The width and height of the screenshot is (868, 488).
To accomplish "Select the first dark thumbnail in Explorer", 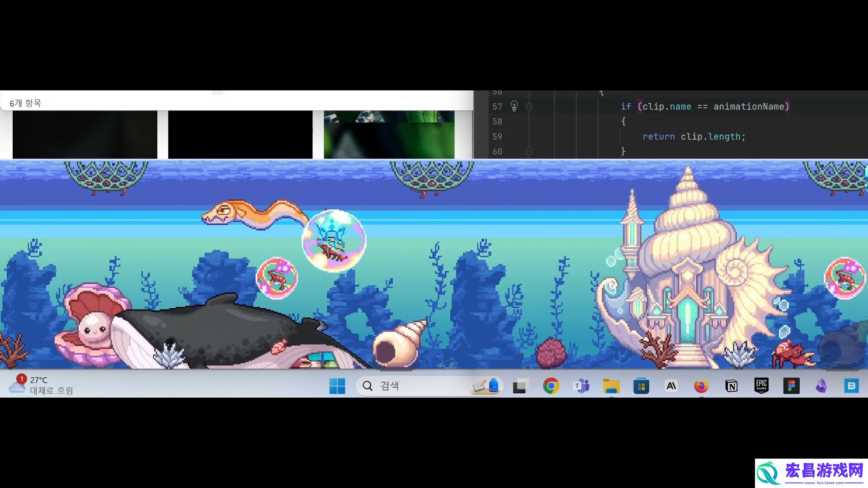I will click(x=85, y=135).
